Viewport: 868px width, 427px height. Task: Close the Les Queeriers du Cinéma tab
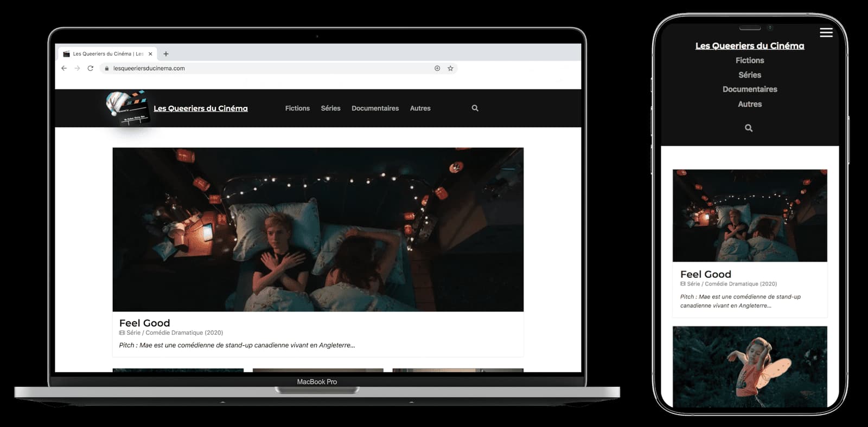coord(150,54)
